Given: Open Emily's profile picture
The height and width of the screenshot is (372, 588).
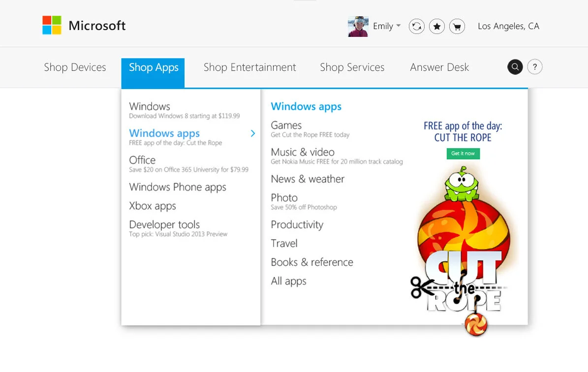Looking at the screenshot, I should click(358, 26).
